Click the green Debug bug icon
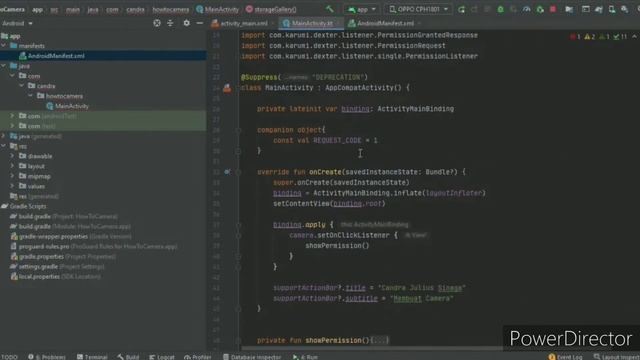This screenshot has width=640, height=360. click(500, 9)
